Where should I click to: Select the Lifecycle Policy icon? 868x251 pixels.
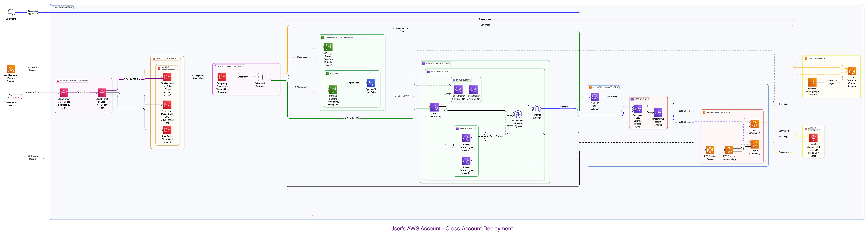click(x=812, y=83)
